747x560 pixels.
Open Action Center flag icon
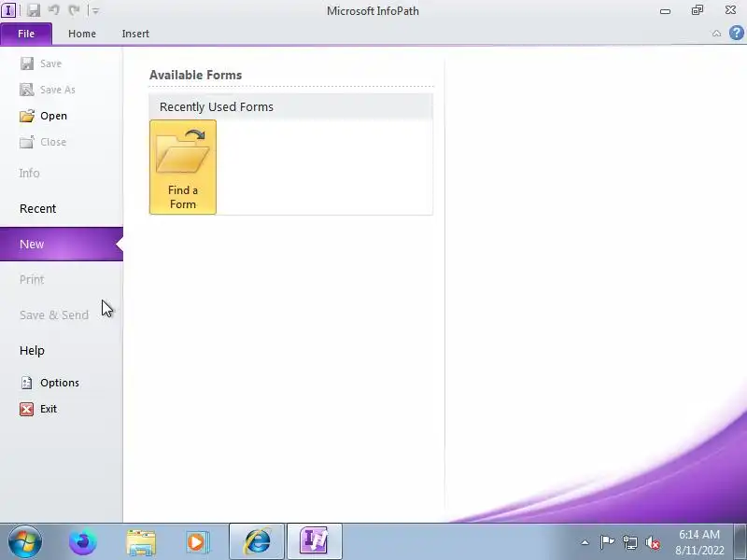[x=607, y=542]
